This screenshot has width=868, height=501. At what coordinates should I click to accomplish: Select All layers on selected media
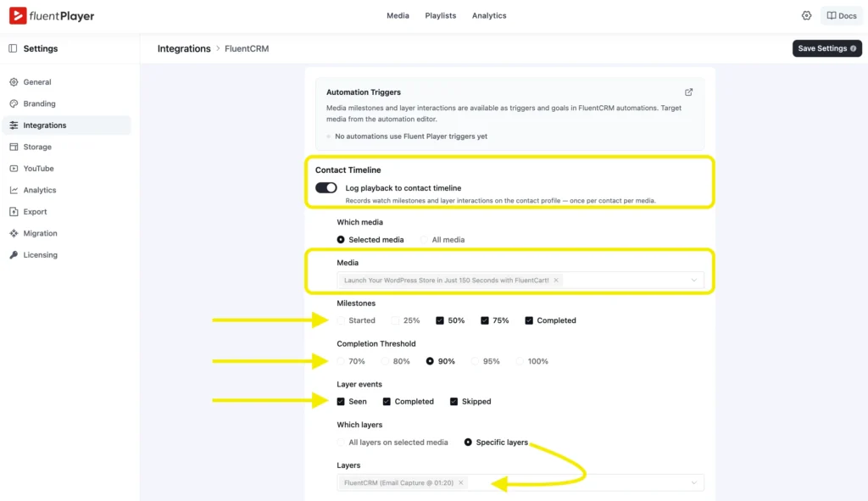pyautogui.click(x=341, y=443)
